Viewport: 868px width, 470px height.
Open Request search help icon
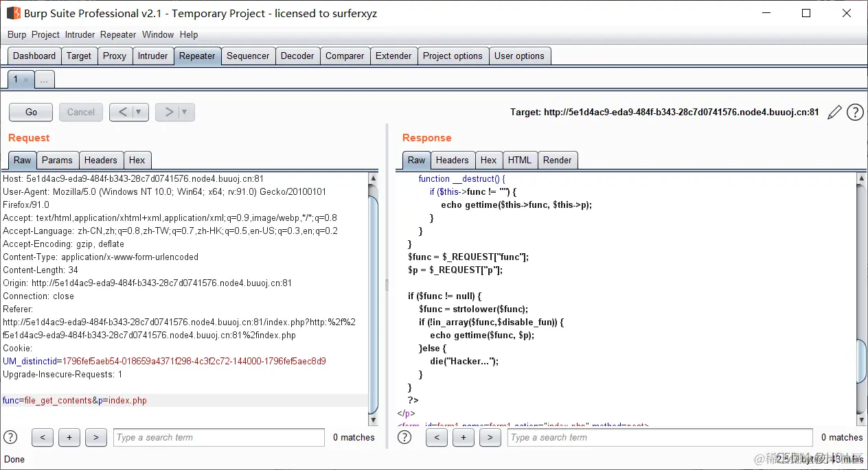coord(10,437)
